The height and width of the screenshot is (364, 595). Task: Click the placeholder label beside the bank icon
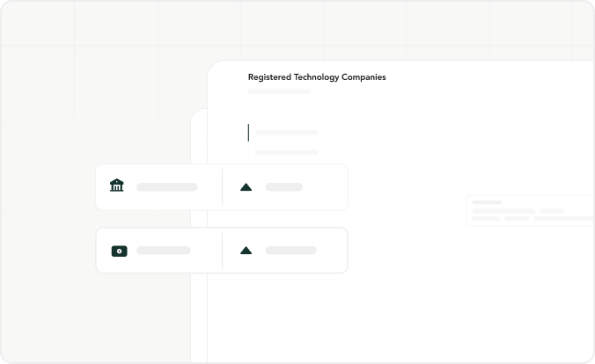tap(167, 187)
